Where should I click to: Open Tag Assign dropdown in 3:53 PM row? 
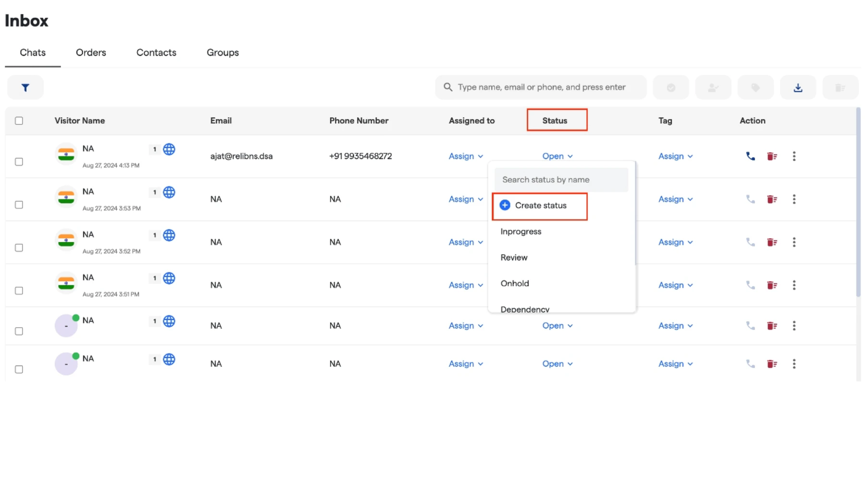click(x=675, y=199)
